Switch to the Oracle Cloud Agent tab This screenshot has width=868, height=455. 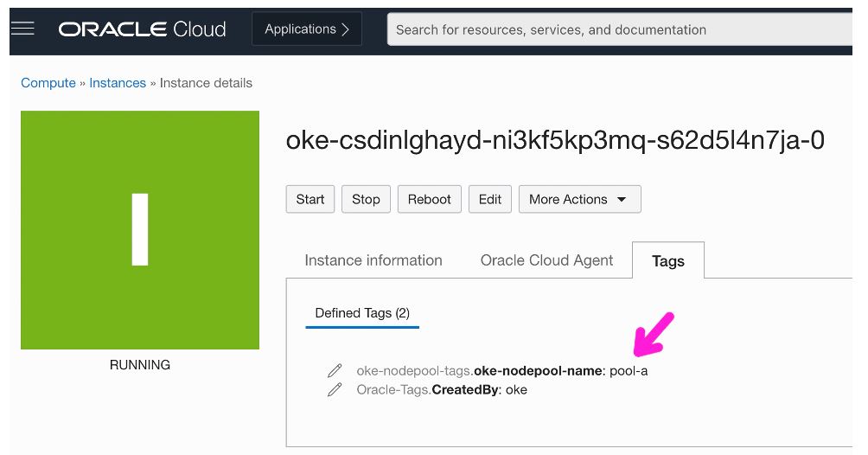[546, 260]
